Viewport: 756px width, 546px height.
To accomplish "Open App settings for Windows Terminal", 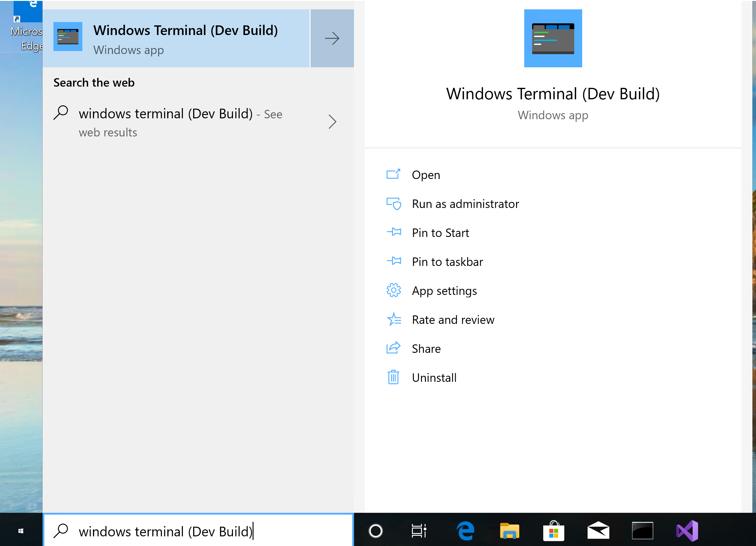I will pos(444,291).
